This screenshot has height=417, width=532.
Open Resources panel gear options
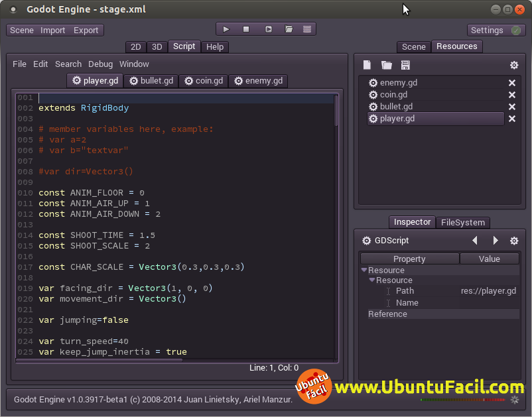[514, 65]
